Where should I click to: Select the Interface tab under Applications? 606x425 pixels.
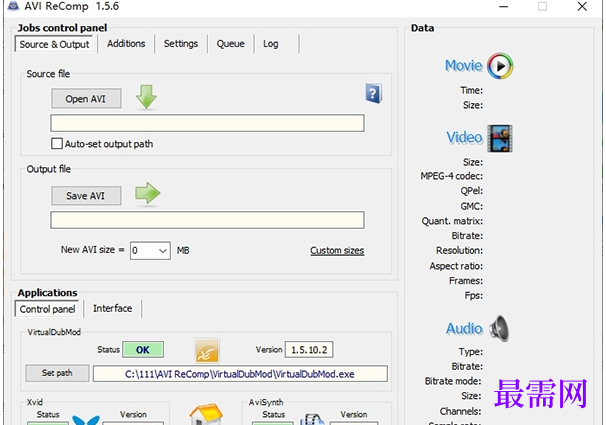(112, 309)
